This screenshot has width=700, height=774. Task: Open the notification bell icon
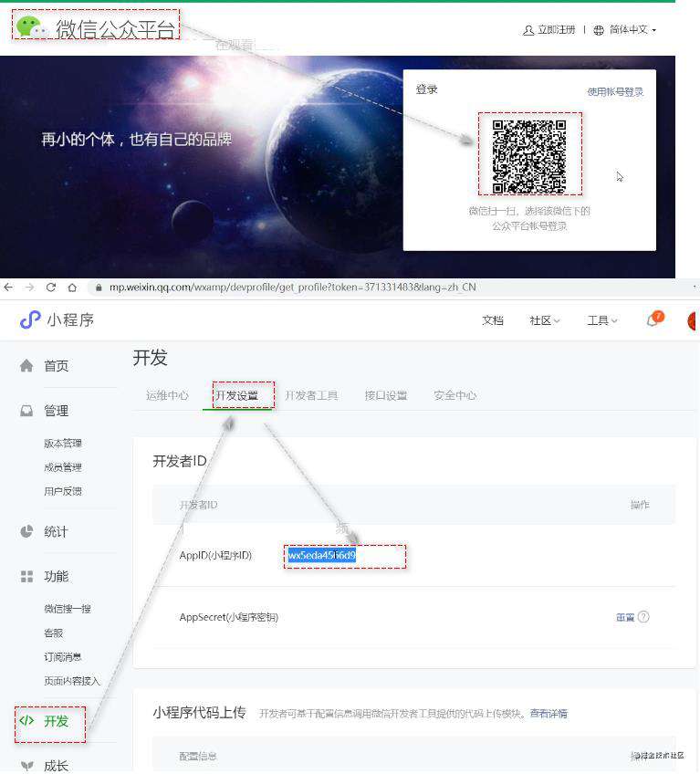click(653, 319)
